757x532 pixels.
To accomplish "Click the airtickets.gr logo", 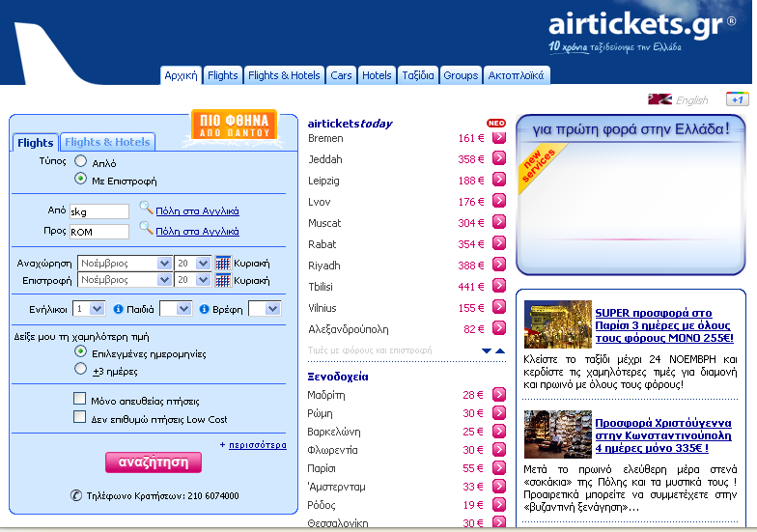I will [x=641, y=24].
